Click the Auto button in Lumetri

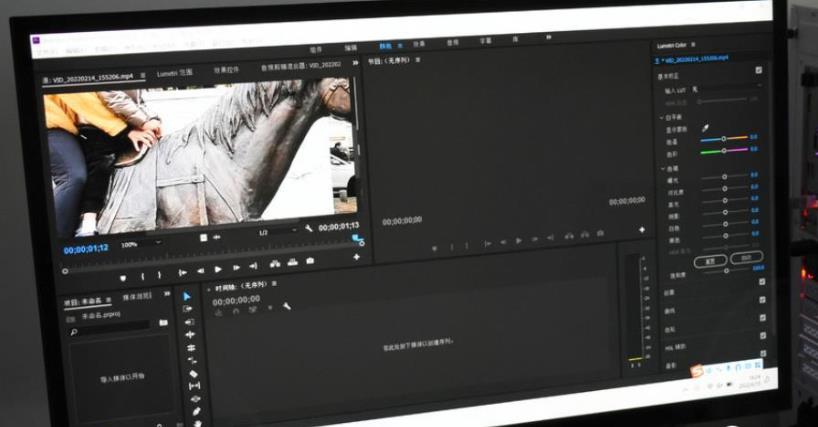tap(746, 258)
